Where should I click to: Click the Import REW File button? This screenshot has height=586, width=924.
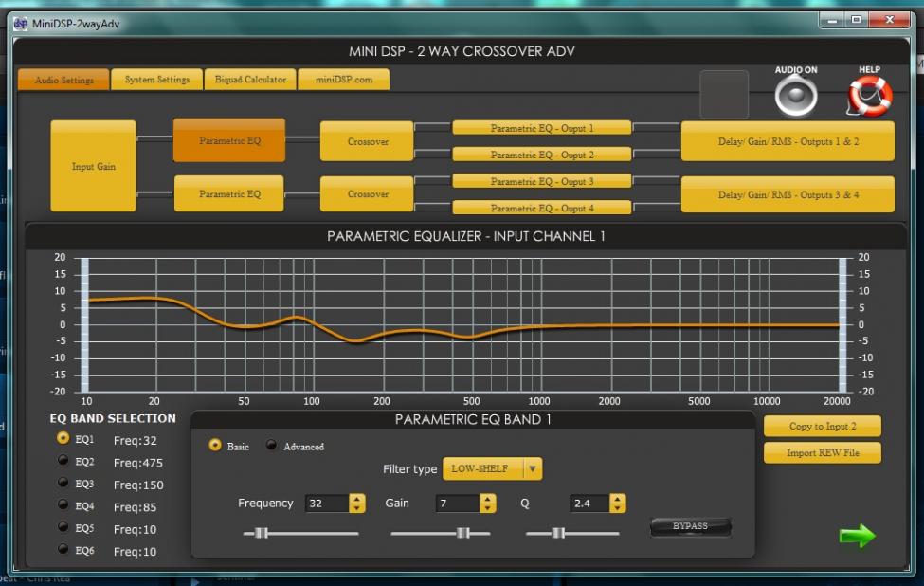pyautogui.click(x=823, y=452)
